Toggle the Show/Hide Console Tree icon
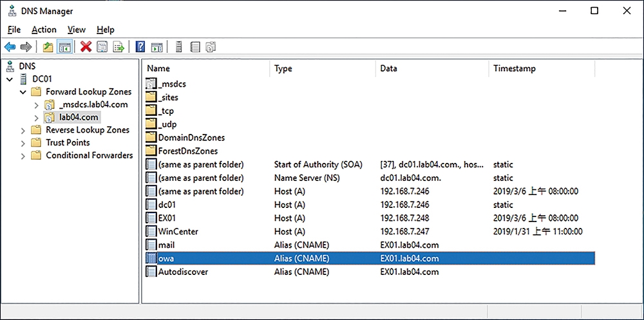 coord(65,47)
